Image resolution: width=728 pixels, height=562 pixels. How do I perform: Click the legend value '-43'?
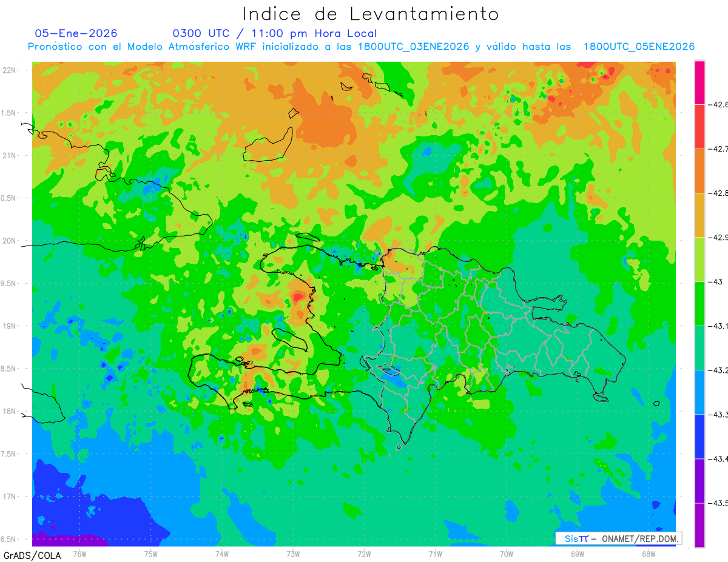pos(716,282)
